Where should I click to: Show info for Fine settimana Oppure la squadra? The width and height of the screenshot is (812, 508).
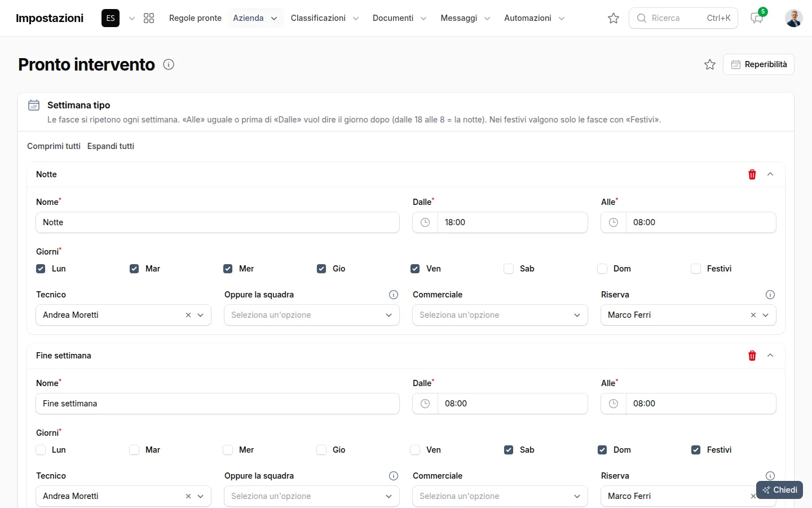click(394, 476)
